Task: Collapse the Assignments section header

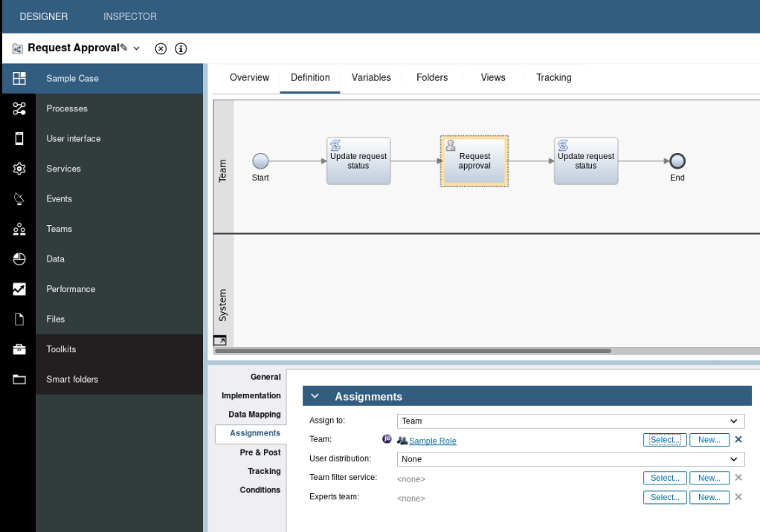Action: pos(315,395)
